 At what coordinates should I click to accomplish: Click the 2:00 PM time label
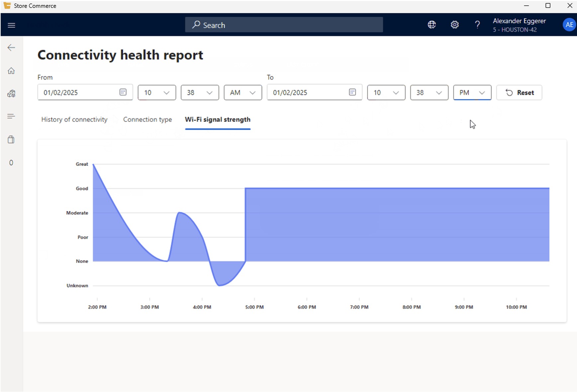coord(97,307)
